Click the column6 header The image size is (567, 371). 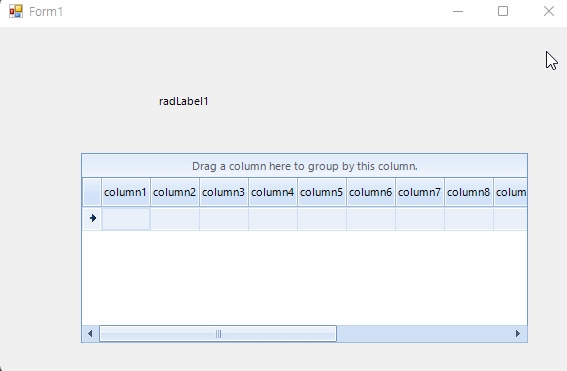(x=371, y=192)
